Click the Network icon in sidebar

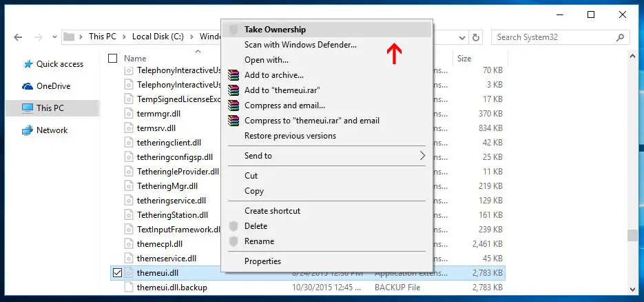pos(28,130)
